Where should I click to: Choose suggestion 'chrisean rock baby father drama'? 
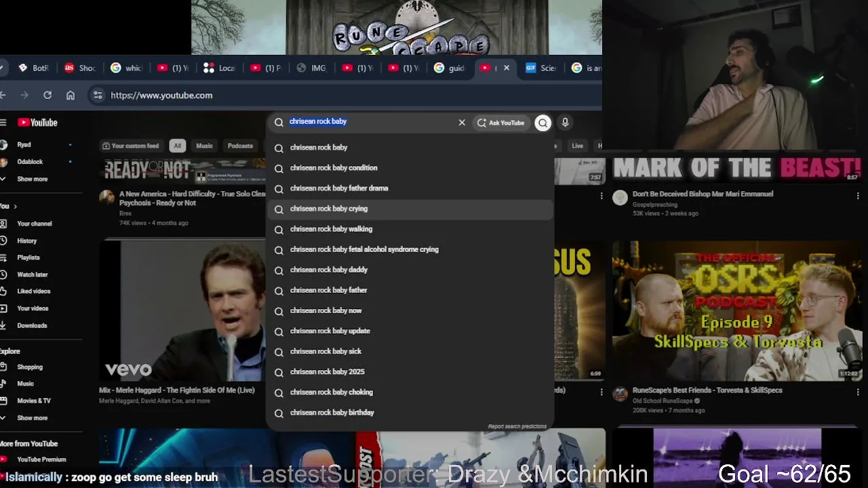(x=411, y=188)
